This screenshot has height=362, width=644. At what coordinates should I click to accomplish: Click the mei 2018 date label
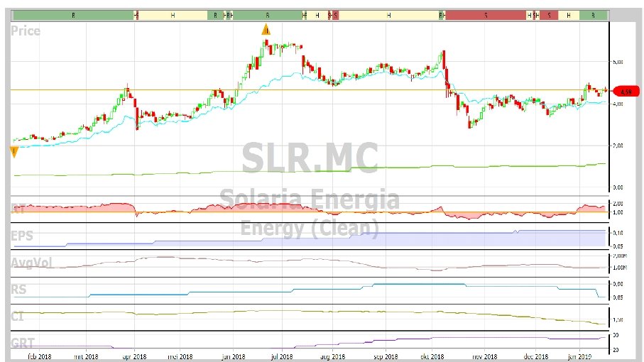[x=180, y=356]
